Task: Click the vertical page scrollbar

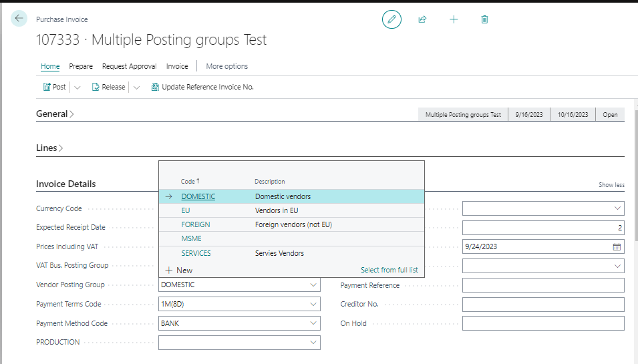Action: point(636,175)
